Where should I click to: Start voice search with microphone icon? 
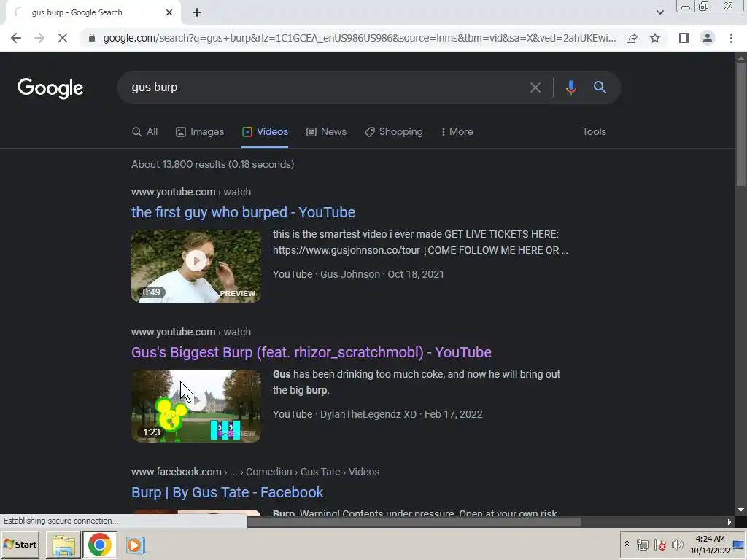[x=570, y=87]
